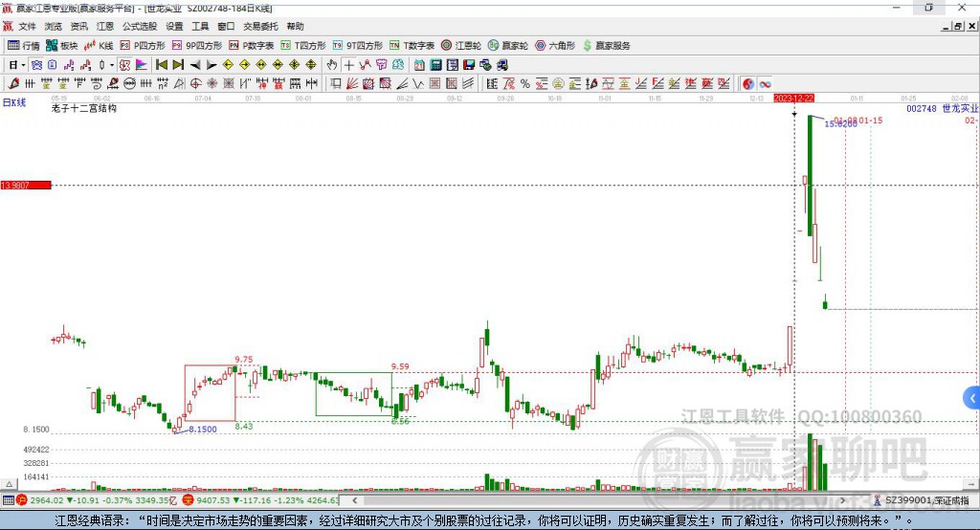Viewport: 980px width, 530px height.
Task: Click the 老子十二宫结构 chart label
Action: click(x=84, y=108)
